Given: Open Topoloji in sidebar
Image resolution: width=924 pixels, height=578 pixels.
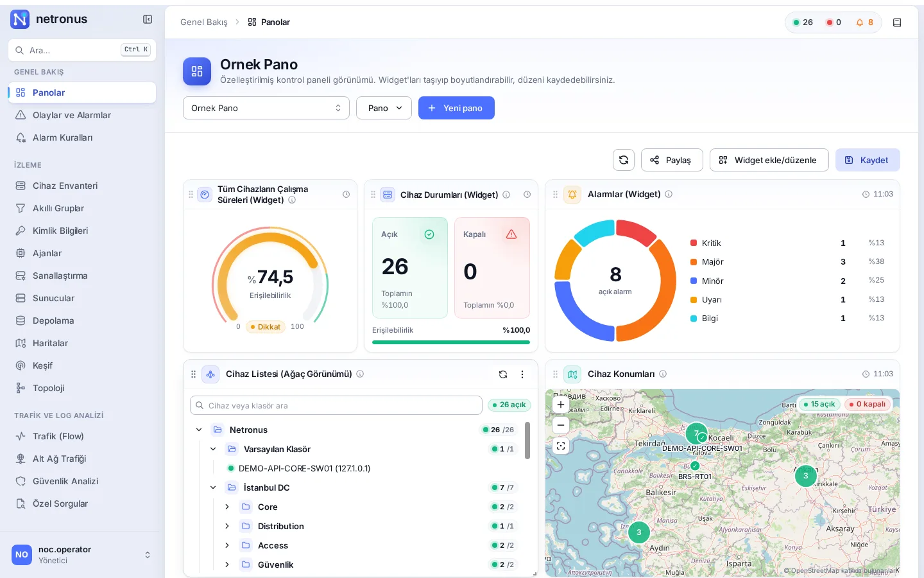Looking at the screenshot, I should coord(82,388).
